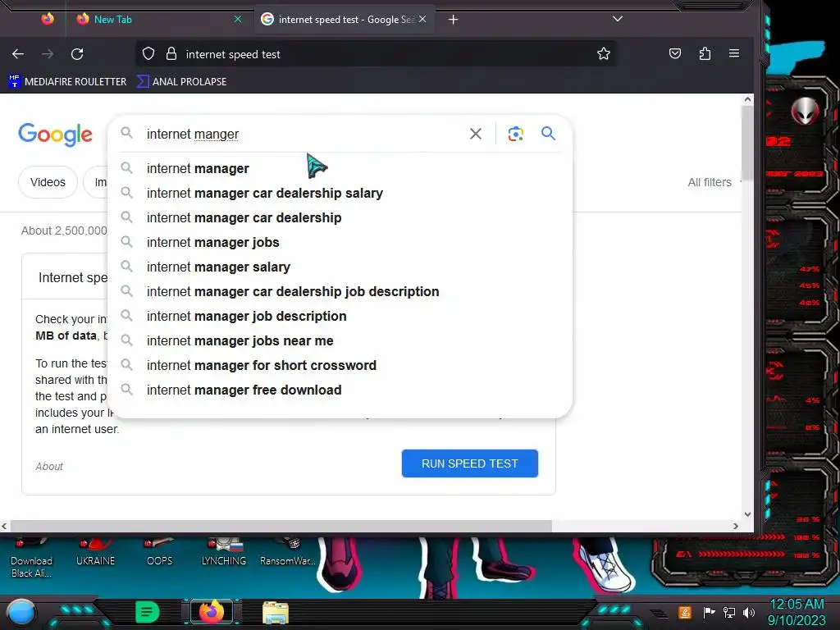Choose 'internet manager car dealership salary' suggestion
840x630 pixels.
click(x=340, y=193)
